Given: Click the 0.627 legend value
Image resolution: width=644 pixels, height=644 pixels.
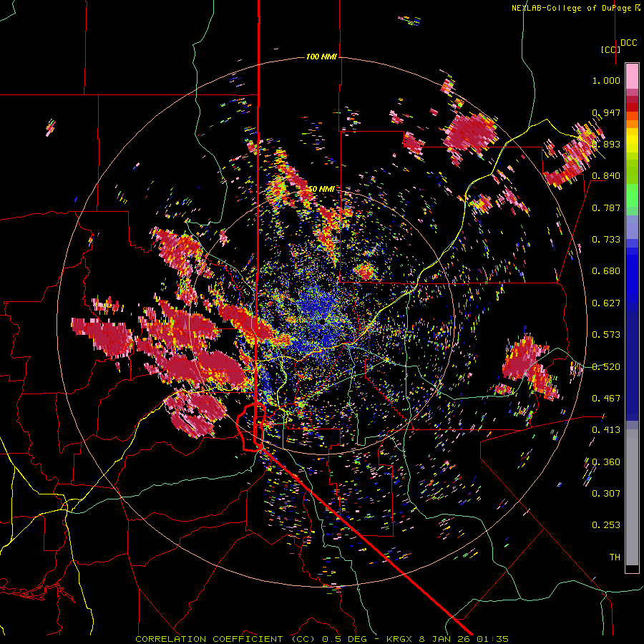Looking at the screenshot, I should click(x=606, y=303).
